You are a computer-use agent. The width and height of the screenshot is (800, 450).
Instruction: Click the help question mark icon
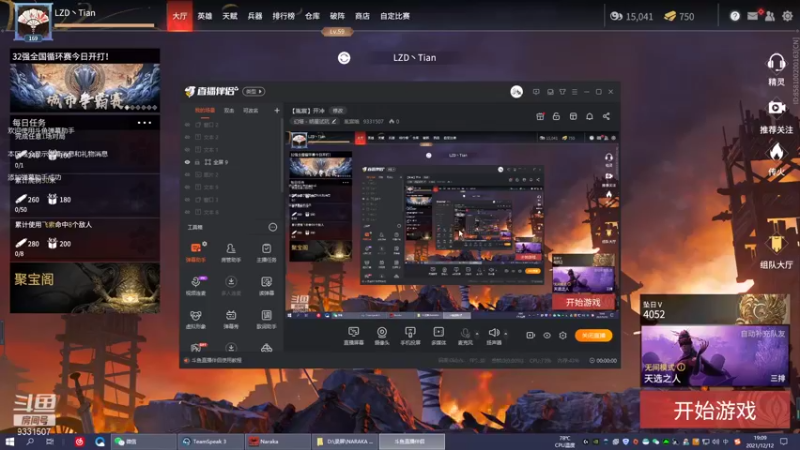point(735,16)
